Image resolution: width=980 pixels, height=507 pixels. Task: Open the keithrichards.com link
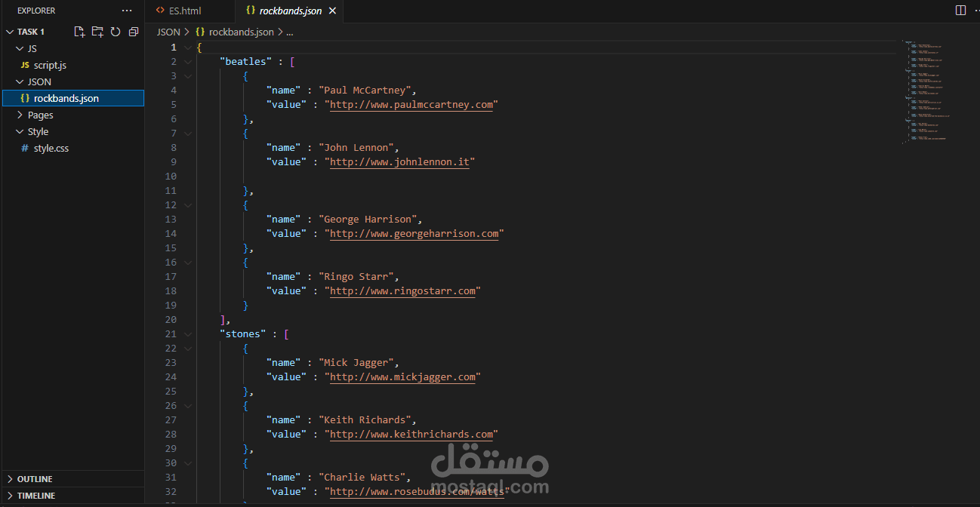coord(411,435)
